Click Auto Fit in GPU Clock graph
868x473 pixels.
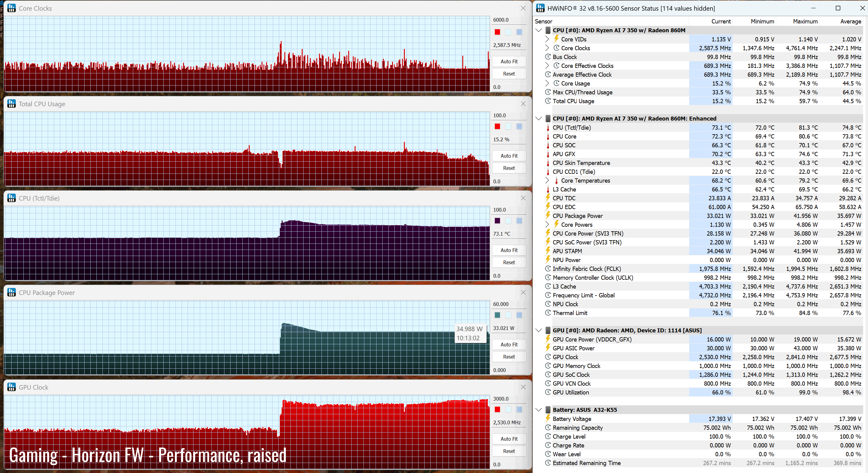pyautogui.click(x=509, y=439)
